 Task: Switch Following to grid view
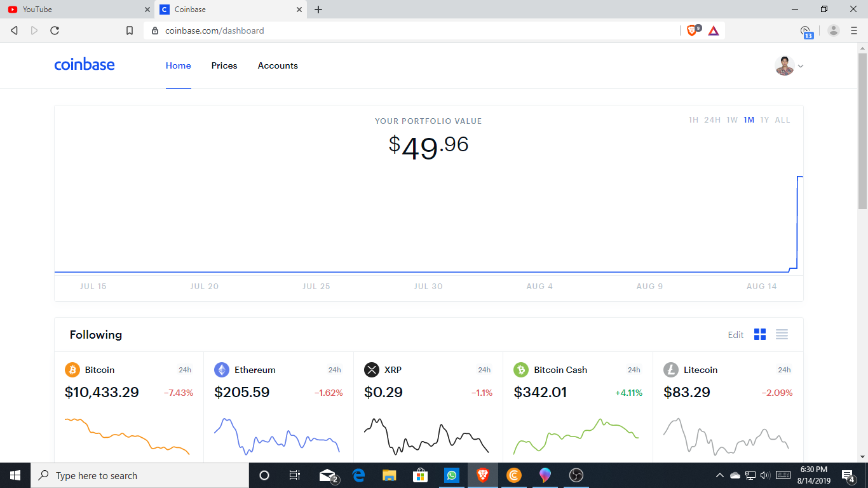[x=760, y=334]
